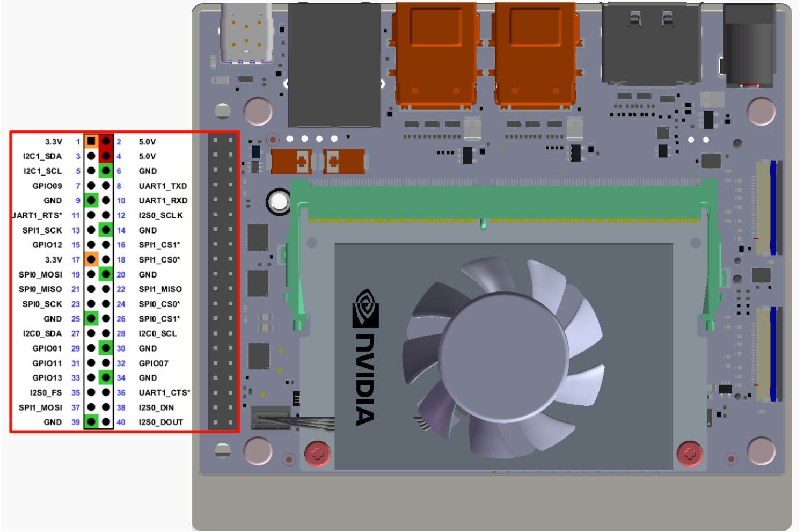Select the green GND pin 6 dot
804x532 pixels.
[x=106, y=171]
